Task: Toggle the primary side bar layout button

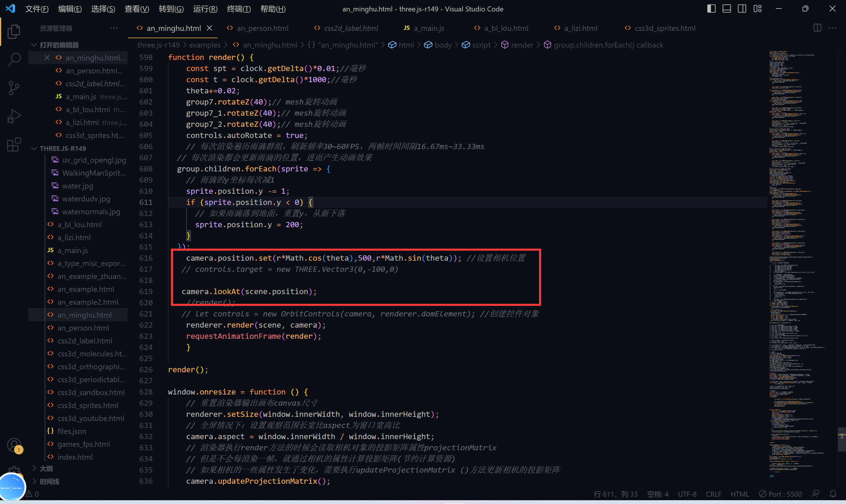Action: (x=711, y=9)
